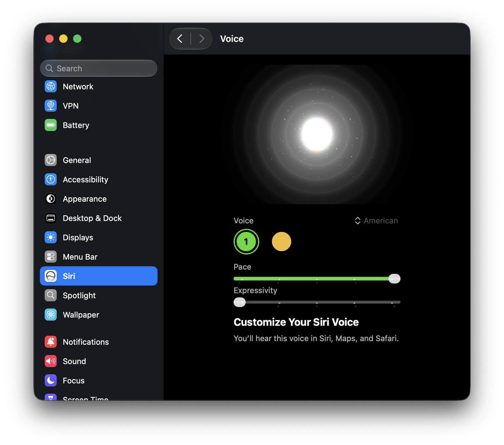Select the Siri sidebar row
The width and height of the screenshot is (504, 445).
click(x=99, y=276)
